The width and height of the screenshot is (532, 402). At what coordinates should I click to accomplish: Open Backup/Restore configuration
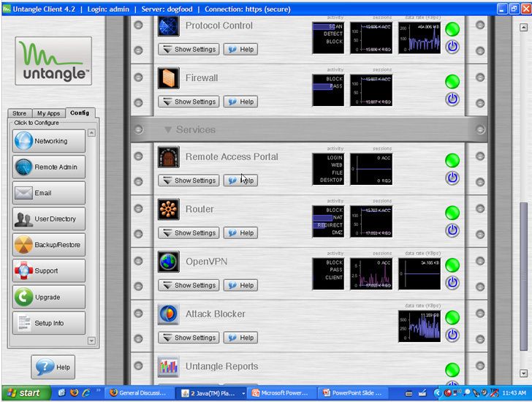tap(49, 245)
